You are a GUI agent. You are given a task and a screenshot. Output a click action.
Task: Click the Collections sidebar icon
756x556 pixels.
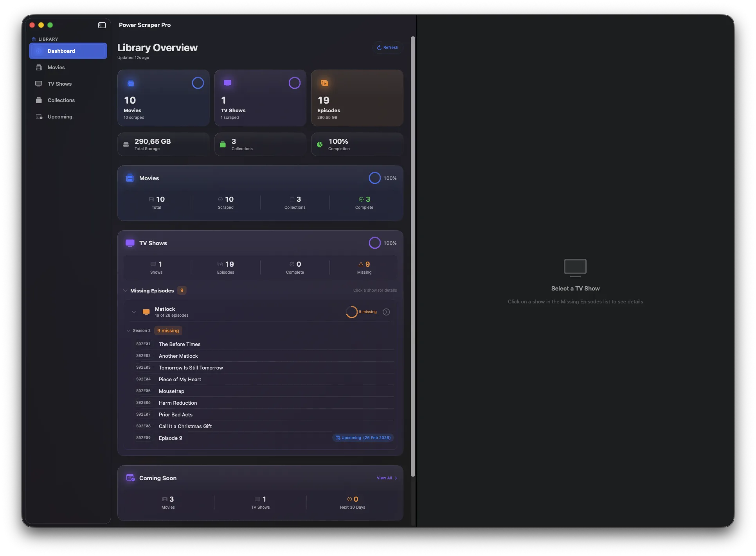point(39,100)
